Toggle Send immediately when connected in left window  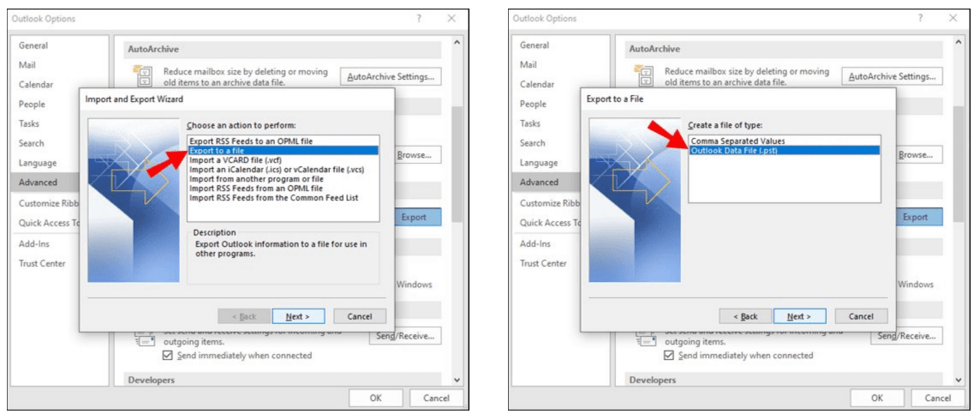(x=168, y=356)
